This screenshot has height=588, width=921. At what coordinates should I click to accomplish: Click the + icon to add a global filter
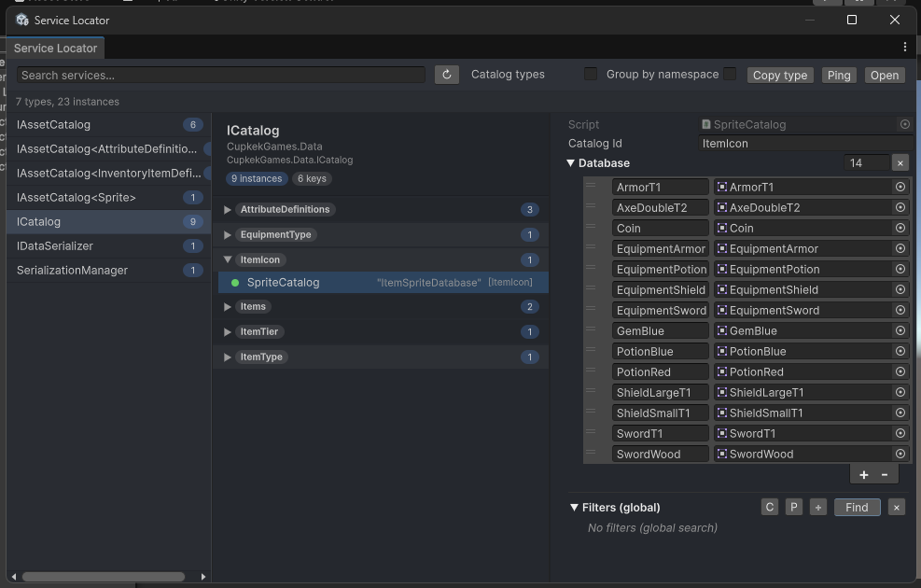(817, 507)
